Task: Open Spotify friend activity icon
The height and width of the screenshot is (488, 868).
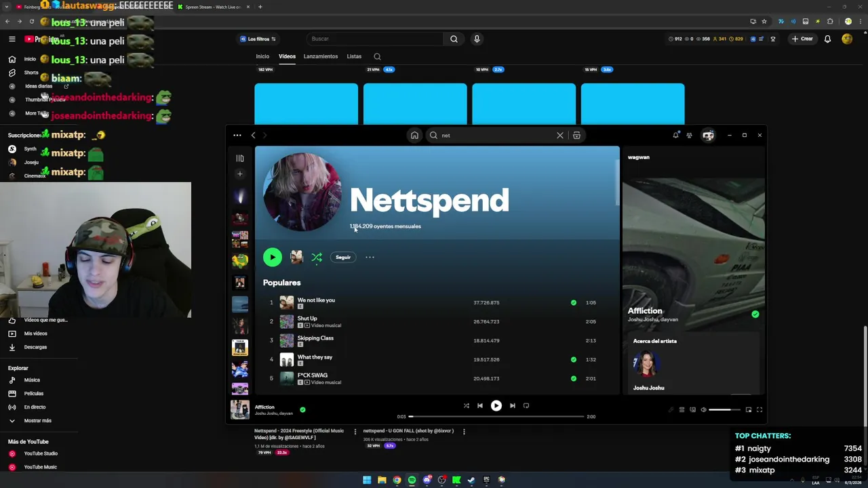Action: click(689, 135)
